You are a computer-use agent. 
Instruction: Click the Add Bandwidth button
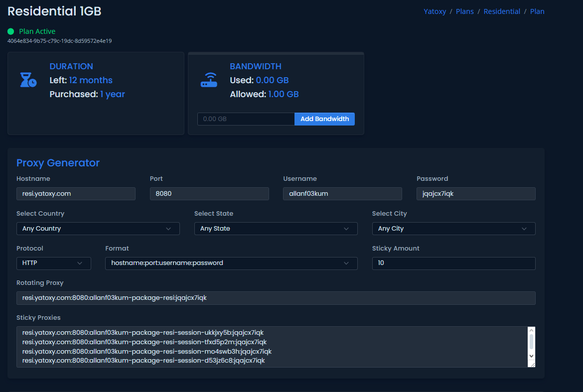[324, 119]
